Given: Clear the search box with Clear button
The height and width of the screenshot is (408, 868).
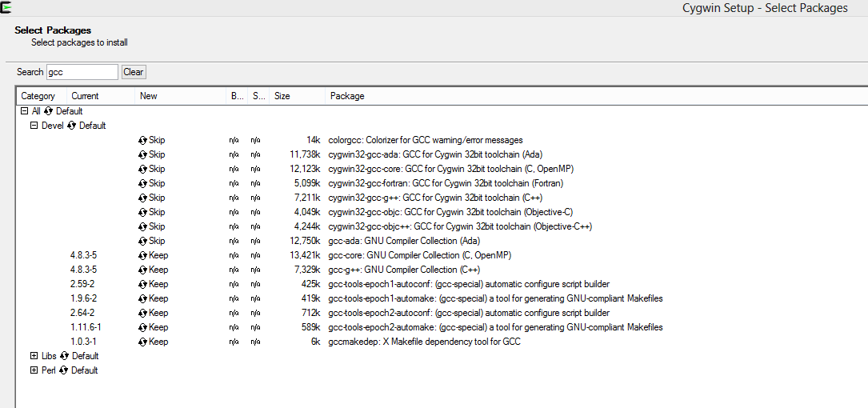Looking at the screenshot, I should (x=134, y=72).
